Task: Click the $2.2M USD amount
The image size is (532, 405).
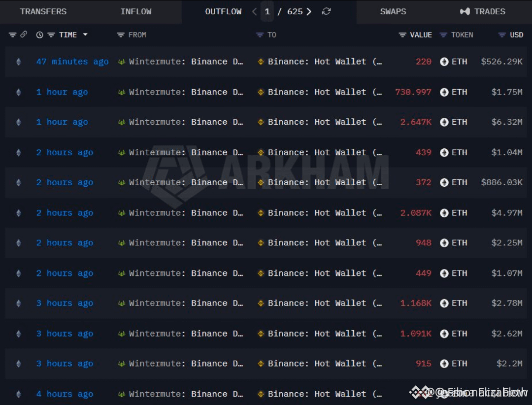Action: point(510,364)
